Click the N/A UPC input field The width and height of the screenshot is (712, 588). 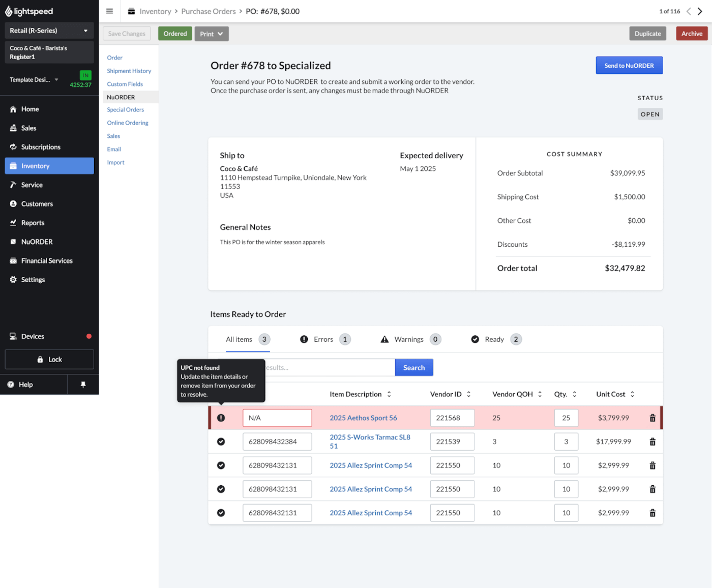click(x=277, y=418)
